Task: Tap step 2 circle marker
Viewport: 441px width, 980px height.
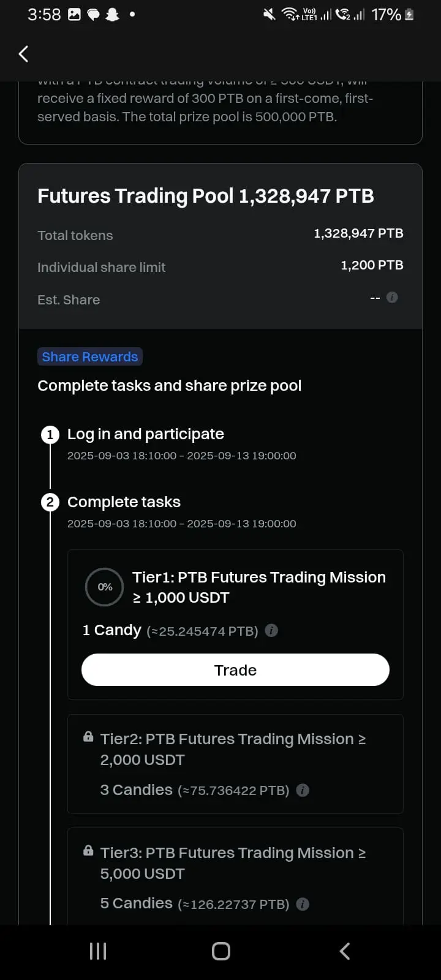Action: [x=50, y=503]
